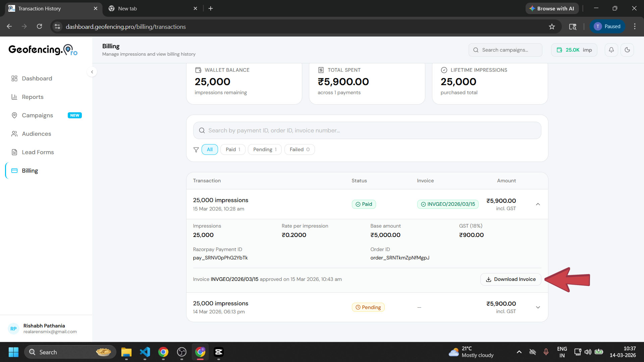Click the notification bell icon
Screen dimensions: 644x362
click(x=611, y=50)
